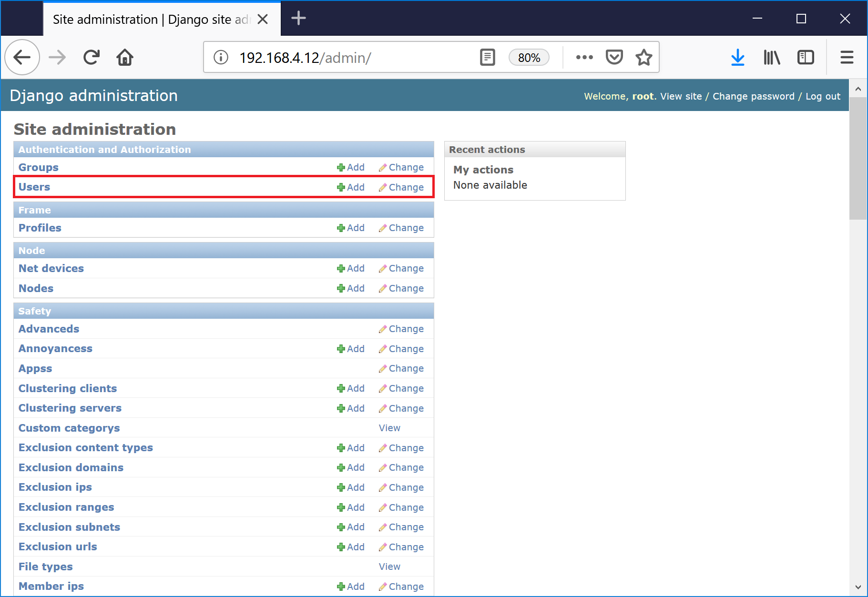Reset the 80% zoom level badge
The height and width of the screenshot is (597, 868).
pyautogui.click(x=529, y=58)
